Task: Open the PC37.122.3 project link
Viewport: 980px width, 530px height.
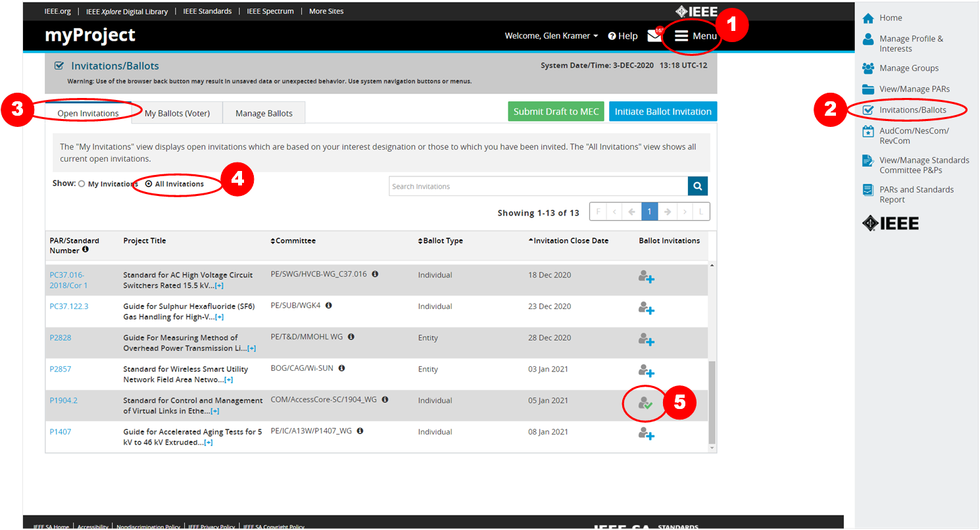Action: (69, 306)
